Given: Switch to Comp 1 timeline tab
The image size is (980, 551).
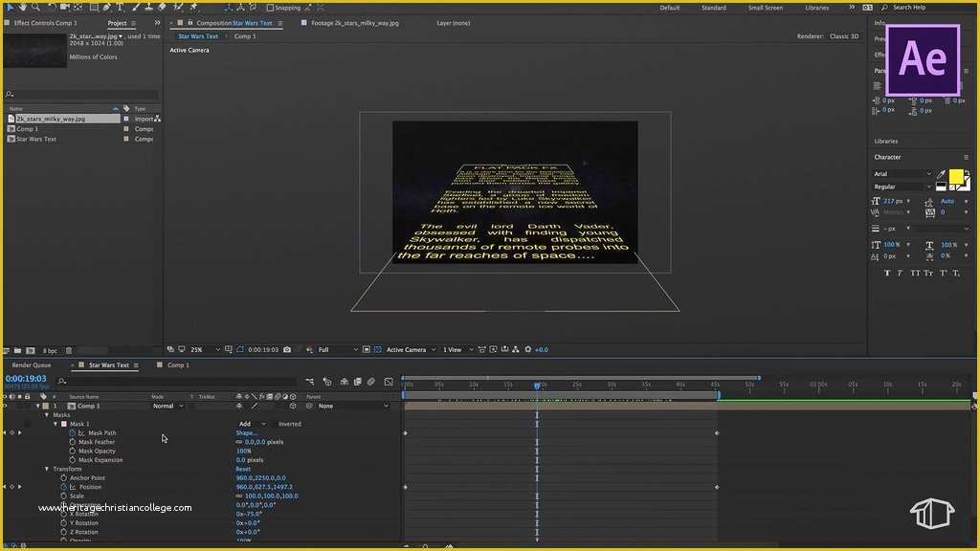Looking at the screenshot, I should tap(178, 365).
